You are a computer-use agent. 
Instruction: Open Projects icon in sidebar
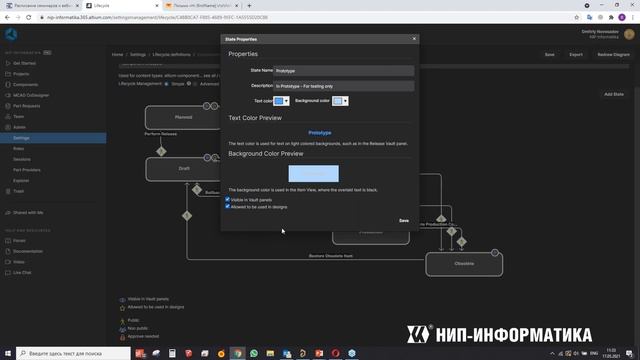point(8,74)
